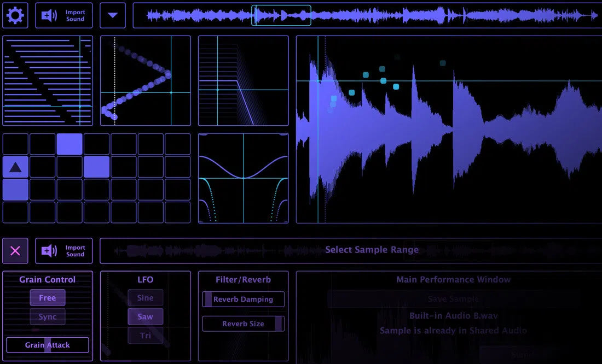Click the dual filter curve display
Image resolution: width=602 pixels, height=364 pixels.
pyautogui.click(x=243, y=178)
